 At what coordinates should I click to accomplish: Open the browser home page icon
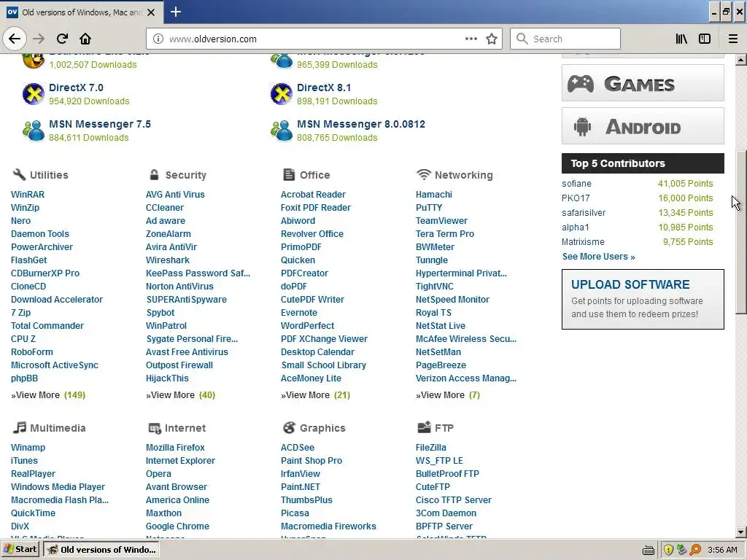85,39
